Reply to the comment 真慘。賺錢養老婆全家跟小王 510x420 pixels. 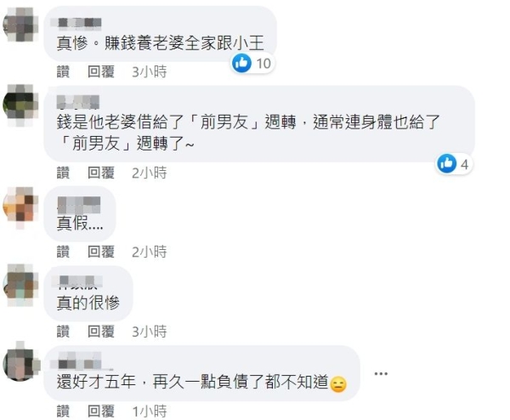point(101,71)
